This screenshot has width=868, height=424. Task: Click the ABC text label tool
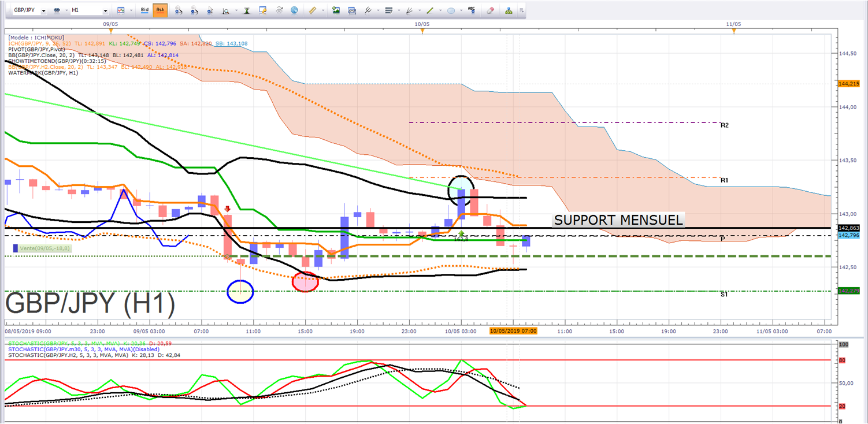[x=472, y=10]
